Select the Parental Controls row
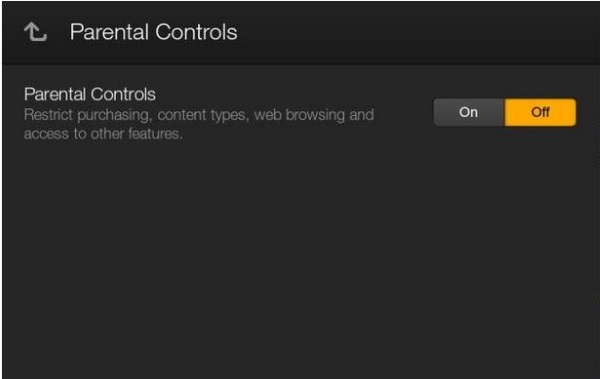The width and height of the screenshot is (600, 379). pyautogui.click(x=300, y=113)
